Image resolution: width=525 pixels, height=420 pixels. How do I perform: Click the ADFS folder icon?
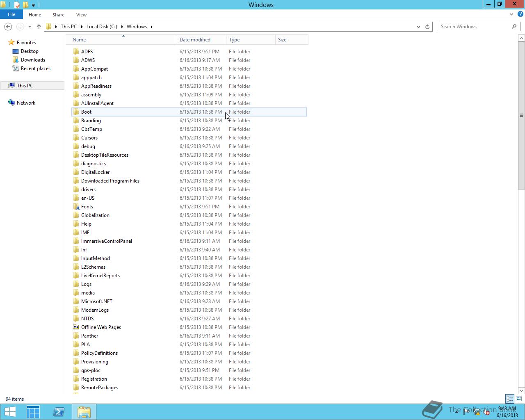click(x=76, y=52)
